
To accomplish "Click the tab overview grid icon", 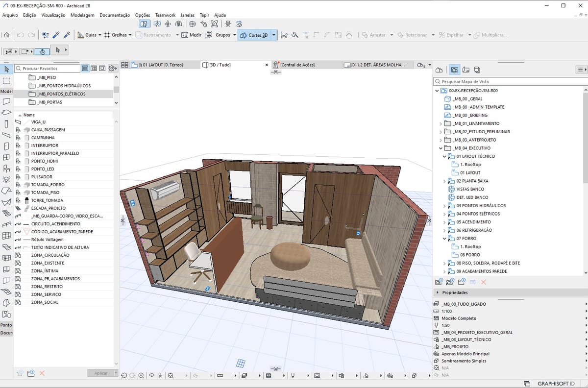I will click(124, 65).
